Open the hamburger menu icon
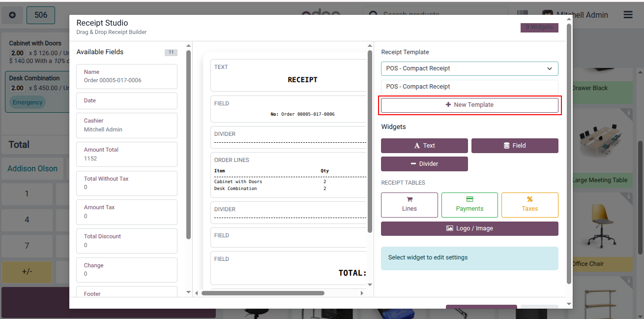644x319 pixels. tap(628, 15)
